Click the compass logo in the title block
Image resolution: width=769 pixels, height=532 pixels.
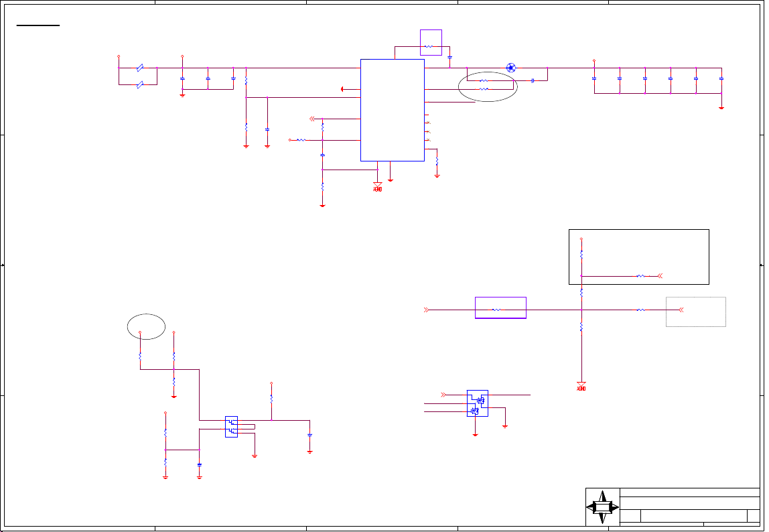(x=603, y=507)
